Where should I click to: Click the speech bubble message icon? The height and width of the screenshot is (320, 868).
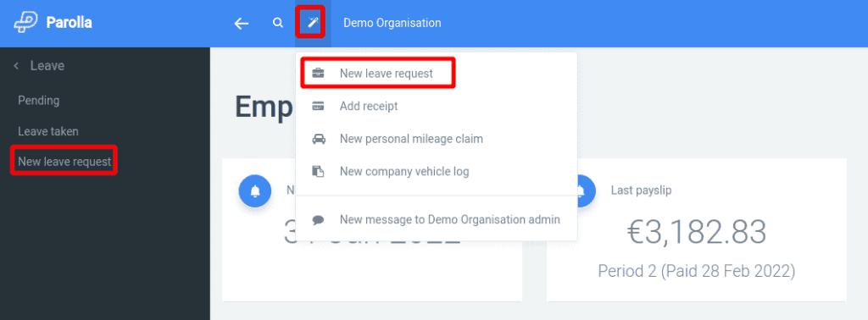(x=319, y=219)
